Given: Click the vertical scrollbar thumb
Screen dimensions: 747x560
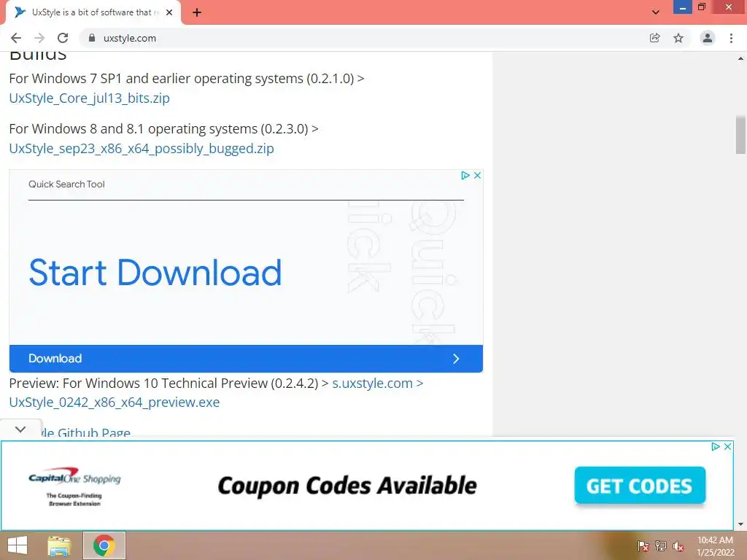Looking at the screenshot, I should (x=741, y=135).
